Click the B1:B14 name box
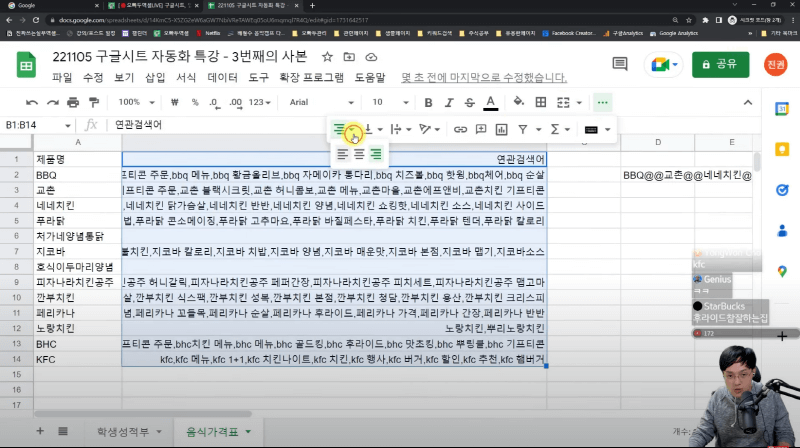The height and width of the screenshot is (448, 800). (x=38, y=125)
